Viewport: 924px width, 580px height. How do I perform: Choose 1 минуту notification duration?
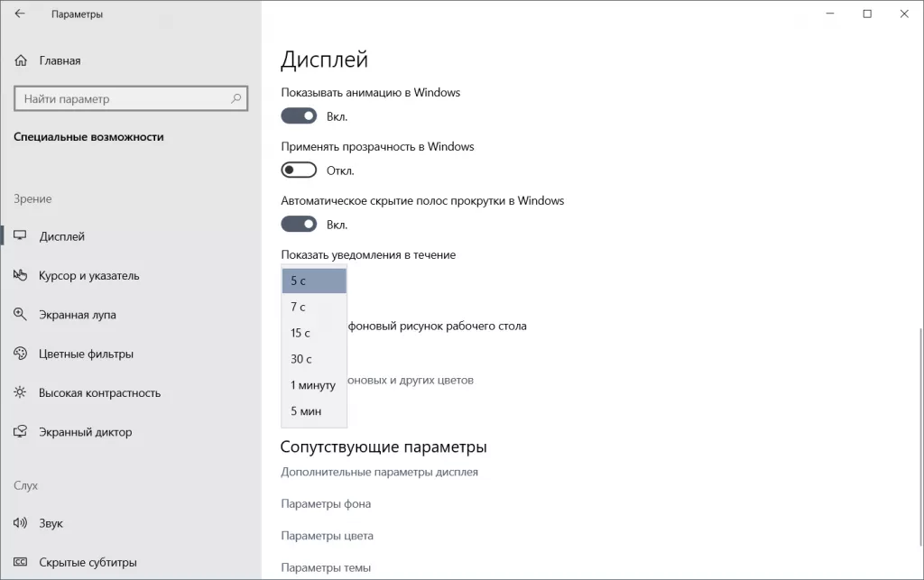(x=314, y=385)
